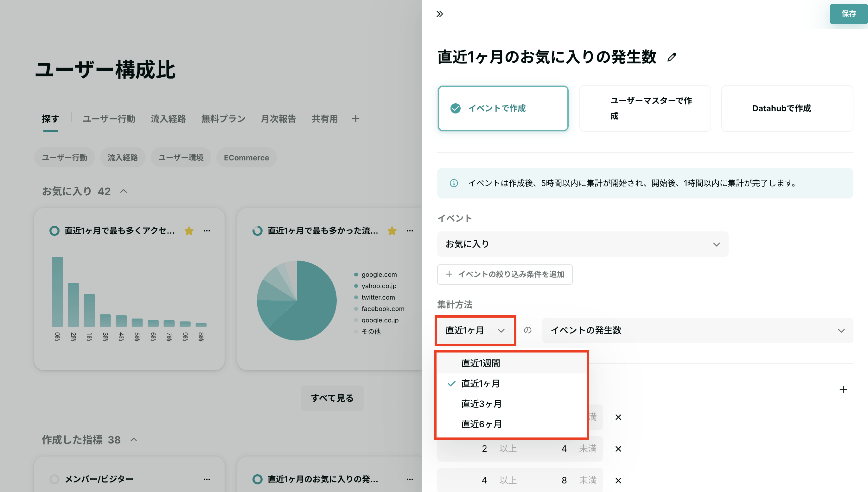Click the ring chart icon on 直近1ヶ月で最も多くアクセ… card

coord(54,231)
